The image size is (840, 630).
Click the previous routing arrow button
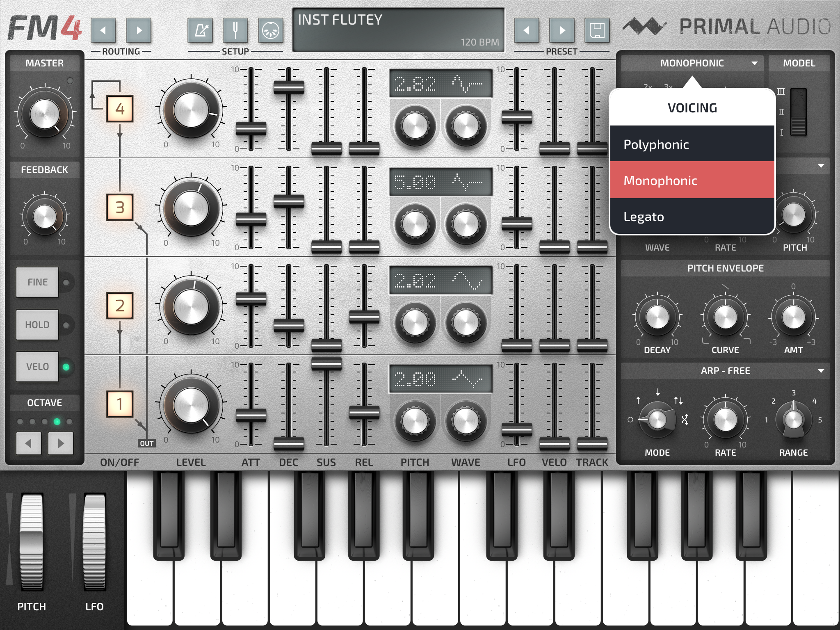tap(103, 30)
